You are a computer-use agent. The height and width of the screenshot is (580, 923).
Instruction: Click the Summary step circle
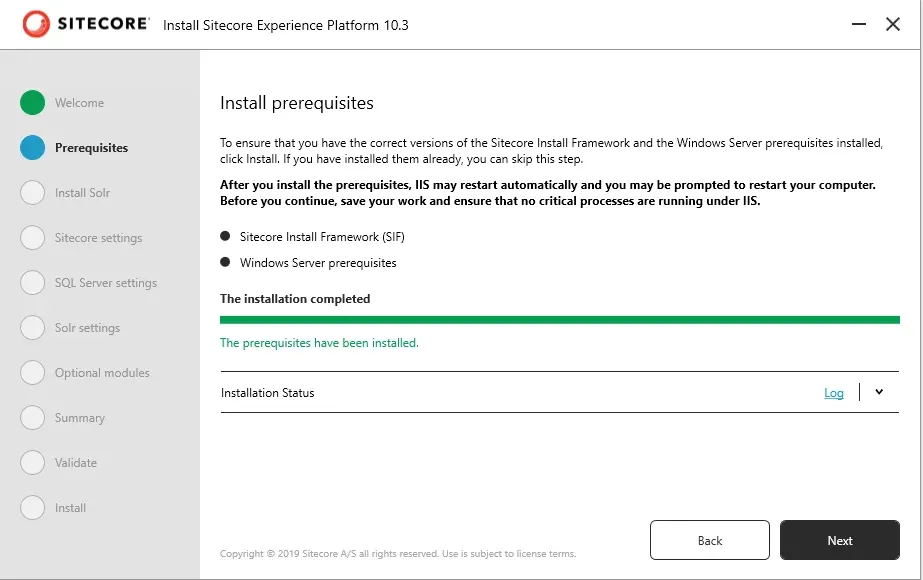coord(33,418)
